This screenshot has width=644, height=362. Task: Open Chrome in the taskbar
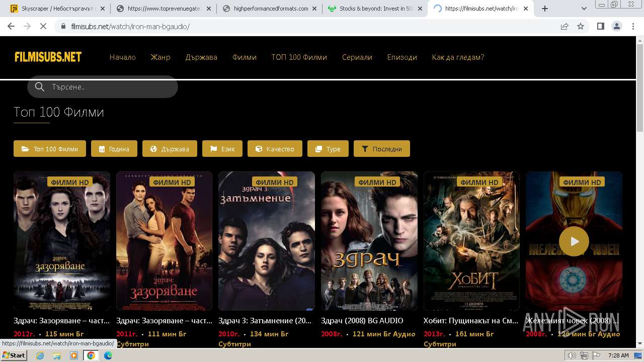pos(91,355)
